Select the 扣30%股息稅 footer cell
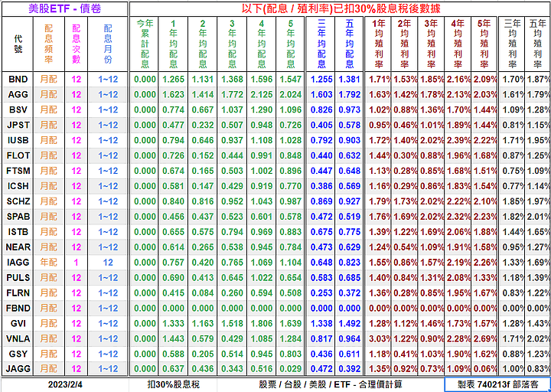 173,384
